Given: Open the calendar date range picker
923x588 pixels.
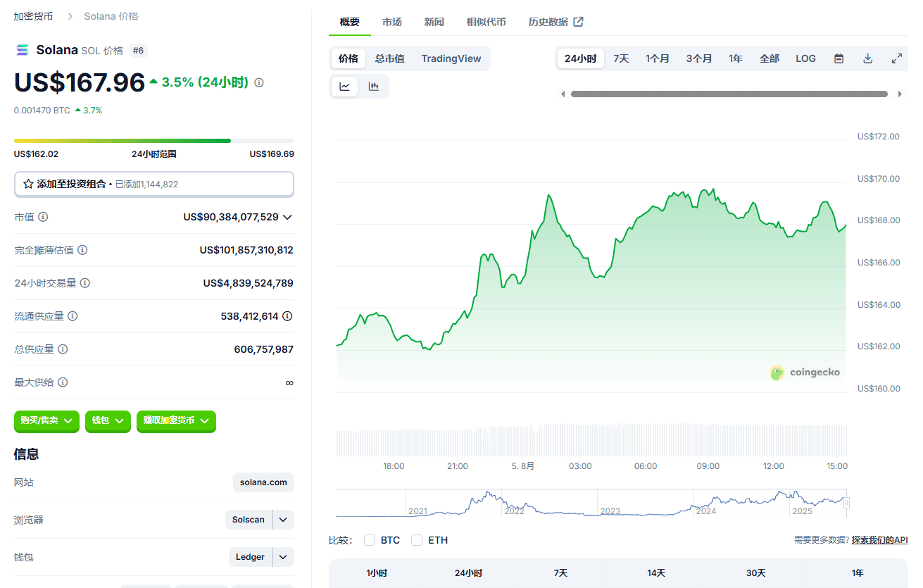Looking at the screenshot, I should click(x=839, y=58).
